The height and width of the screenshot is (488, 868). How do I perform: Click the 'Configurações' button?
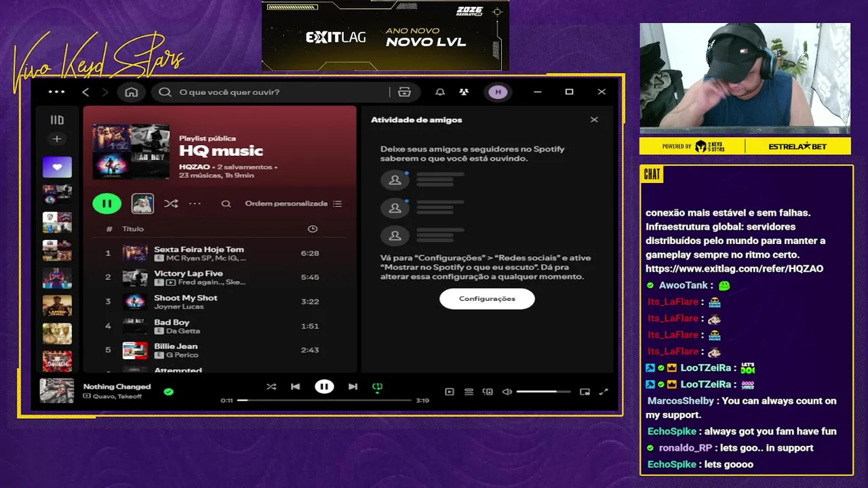point(487,299)
